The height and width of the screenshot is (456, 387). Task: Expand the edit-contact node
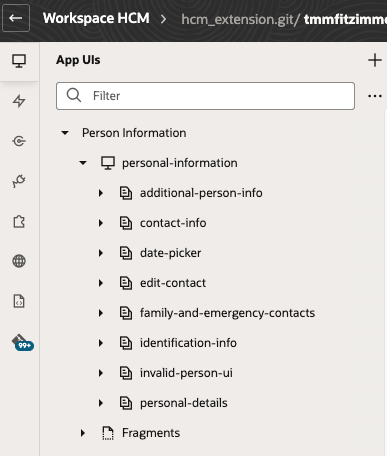[101, 283]
